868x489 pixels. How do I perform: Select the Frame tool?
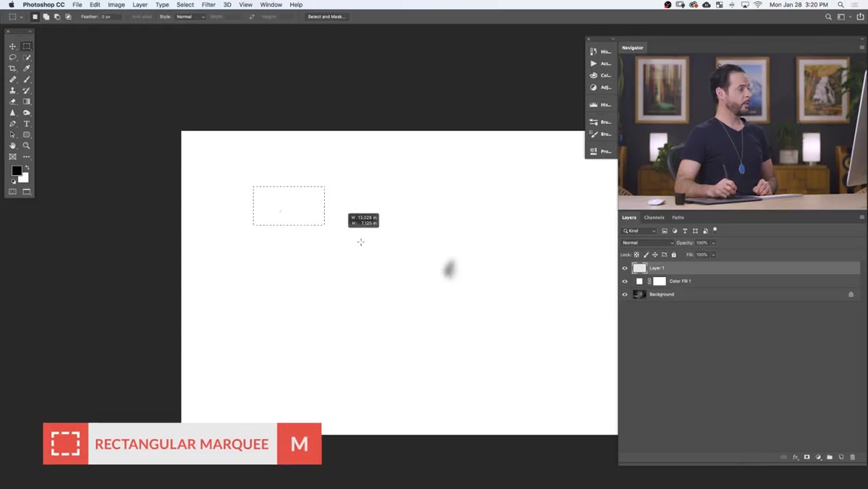[x=12, y=156]
